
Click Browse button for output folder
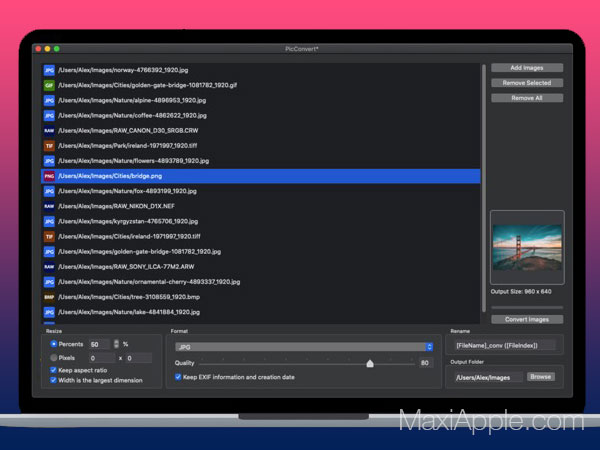pyautogui.click(x=540, y=377)
